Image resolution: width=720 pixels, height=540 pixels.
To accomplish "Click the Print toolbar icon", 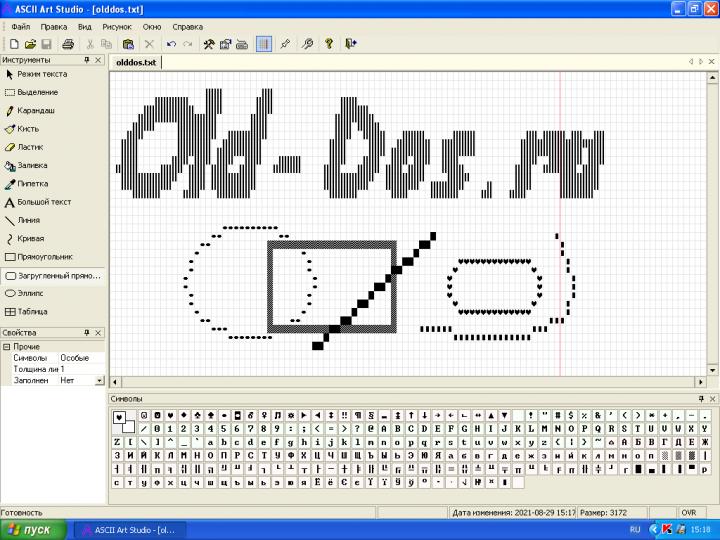I will (68, 44).
